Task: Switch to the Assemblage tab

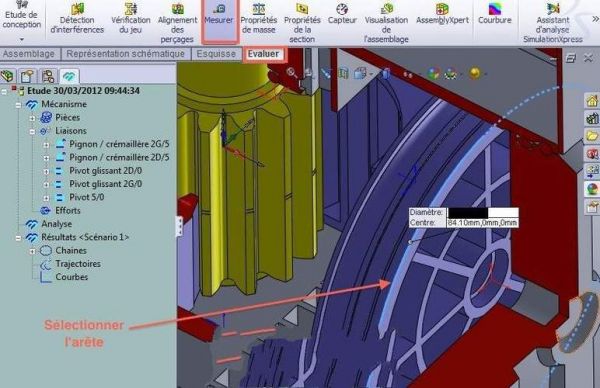Action: pyautogui.click(x=29, y=54)
